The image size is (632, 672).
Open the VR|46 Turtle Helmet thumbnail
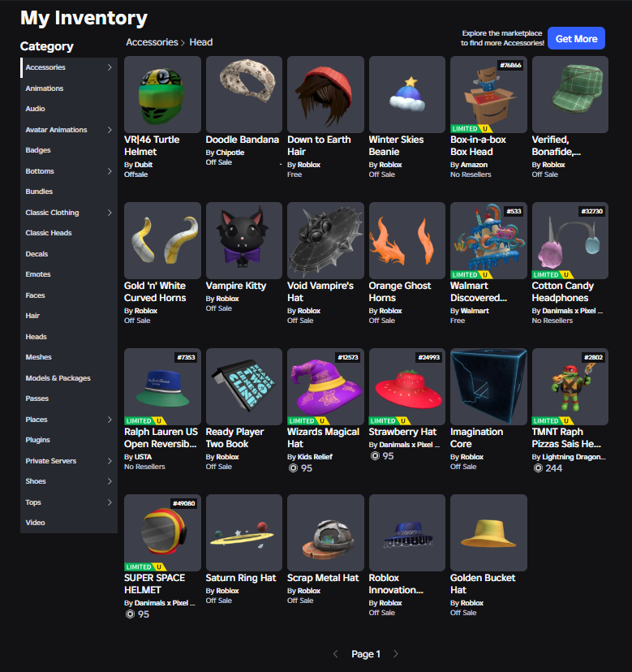pyautogui.click(x=162, y=94)
